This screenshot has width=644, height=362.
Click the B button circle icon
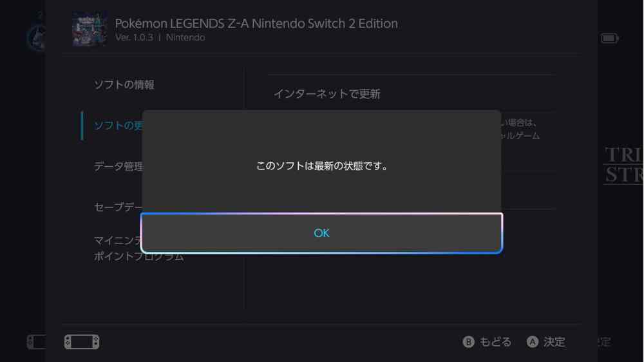(x=468, y=342)
